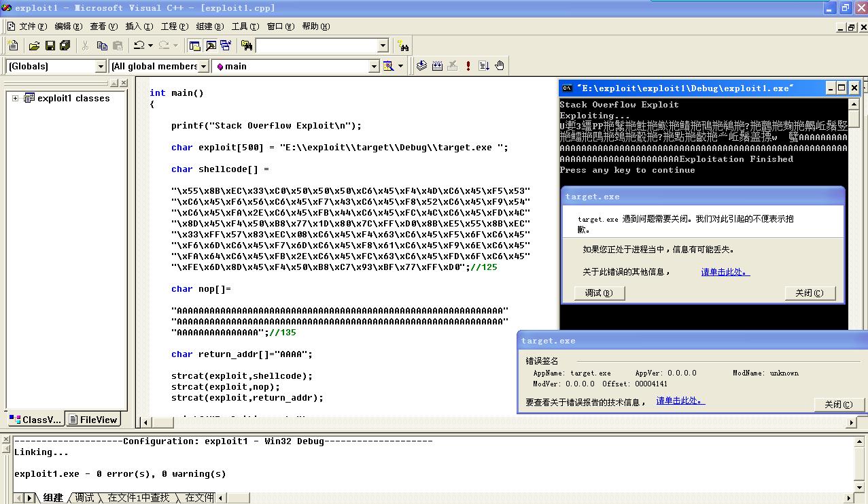The height and width of the screenshot is (504, 868).
Task: Open the 窗口(W) menu
Action: 280,27
